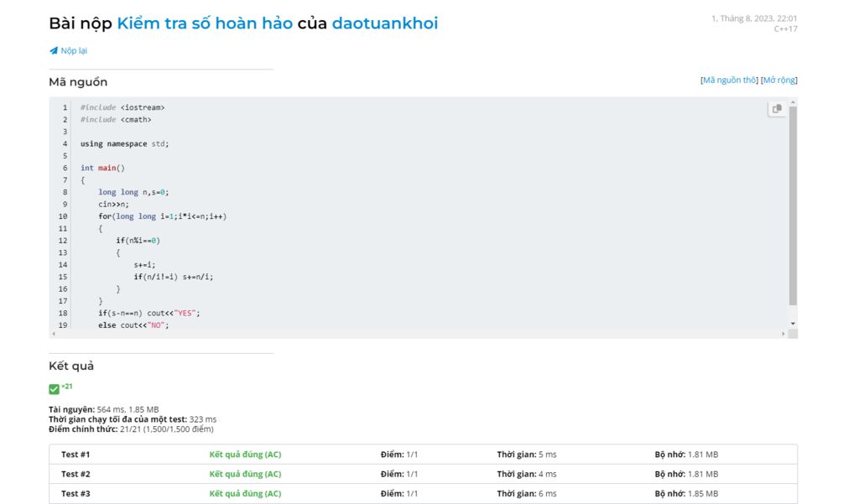The height and width of the screenshot is (504, 859).
Task: Click the maximum test runtime 323 ms line
Action: coord(133,419)
